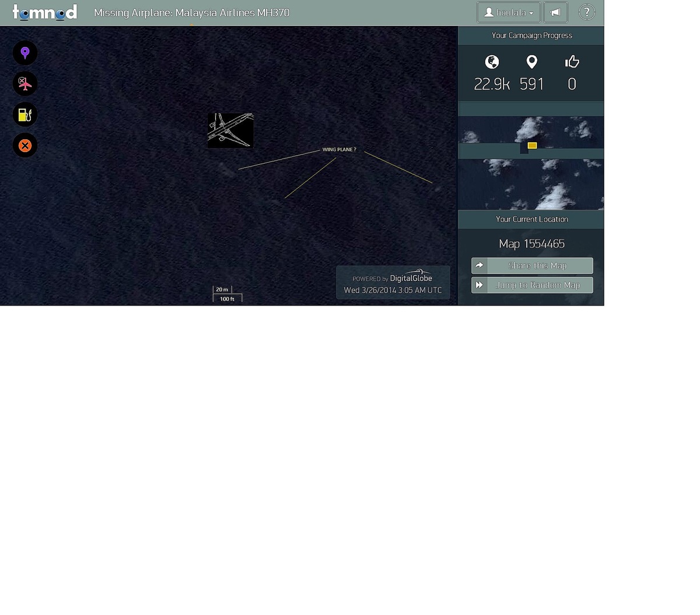Click the Your Current Location header

[532, 219]
